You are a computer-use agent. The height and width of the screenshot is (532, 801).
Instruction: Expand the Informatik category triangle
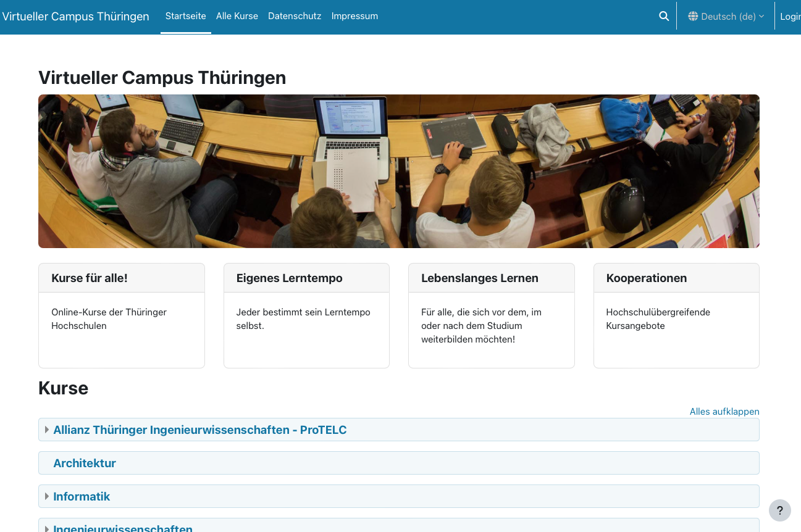[47, 497]
